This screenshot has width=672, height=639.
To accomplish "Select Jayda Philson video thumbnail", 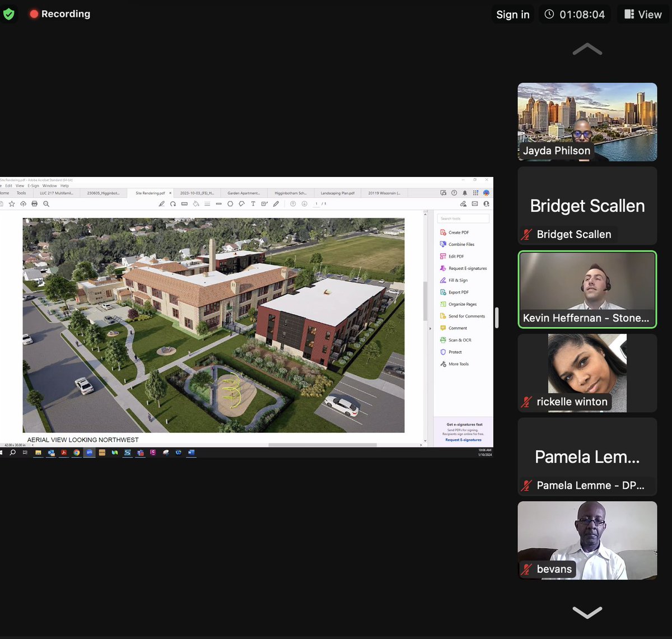I will 587,122.
